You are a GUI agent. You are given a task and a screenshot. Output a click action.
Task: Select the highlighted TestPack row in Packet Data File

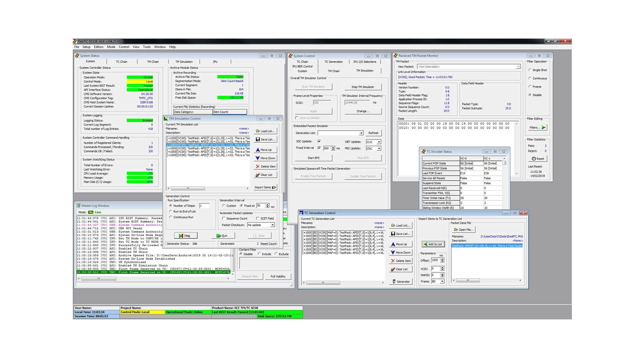pos(487,246)
